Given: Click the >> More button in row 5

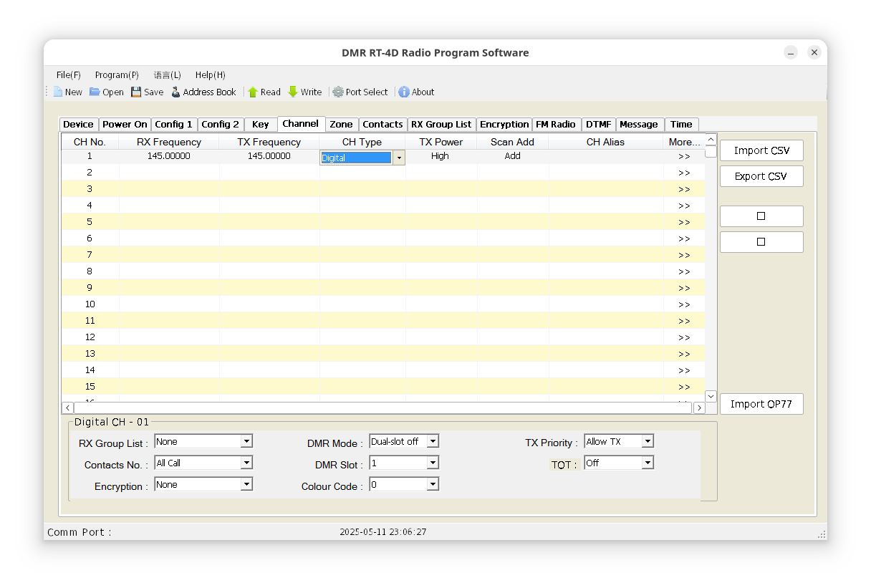Looking at the screenshot, I should [x=684, y=222].
